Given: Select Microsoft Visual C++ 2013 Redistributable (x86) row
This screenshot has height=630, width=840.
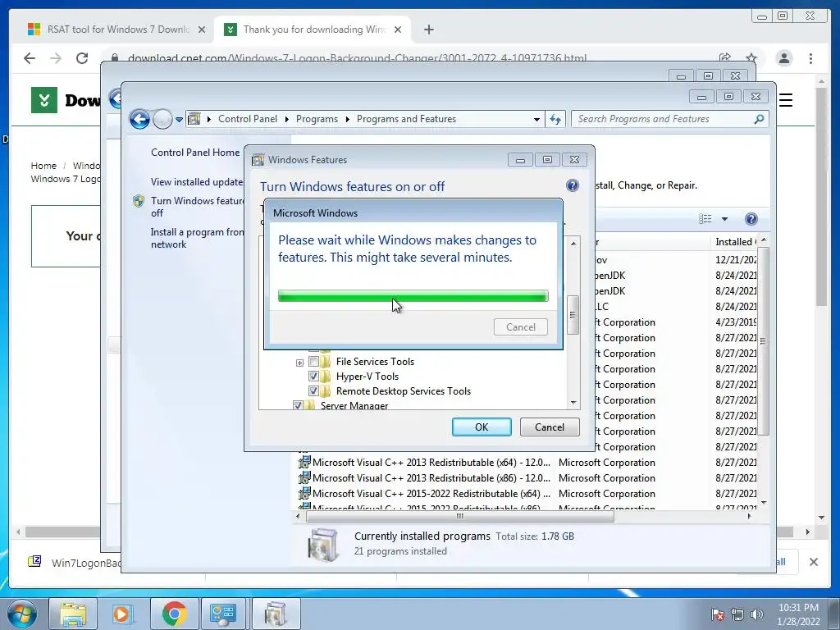Looking at the screenshot, I should tap(527, 478).
